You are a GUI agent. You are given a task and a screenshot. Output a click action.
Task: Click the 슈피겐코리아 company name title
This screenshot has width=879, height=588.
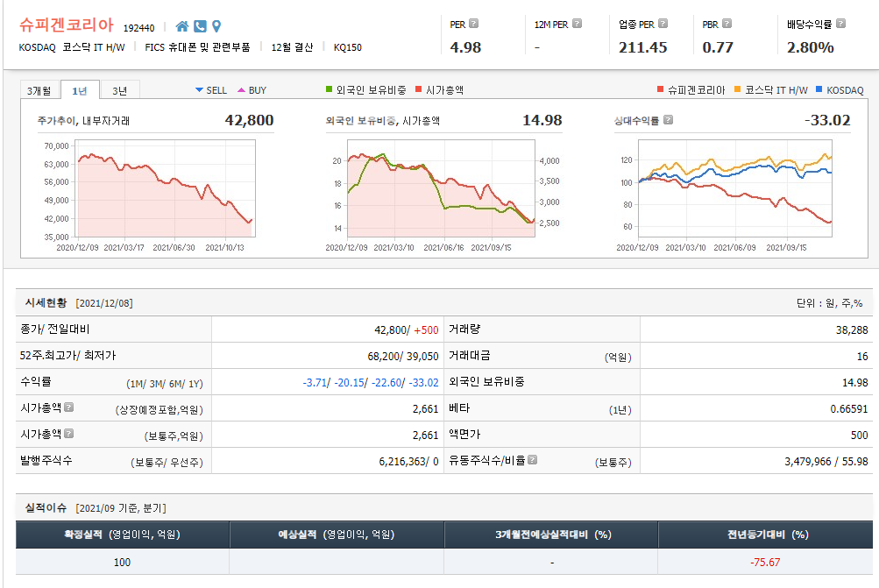click(x=66, y=25)
